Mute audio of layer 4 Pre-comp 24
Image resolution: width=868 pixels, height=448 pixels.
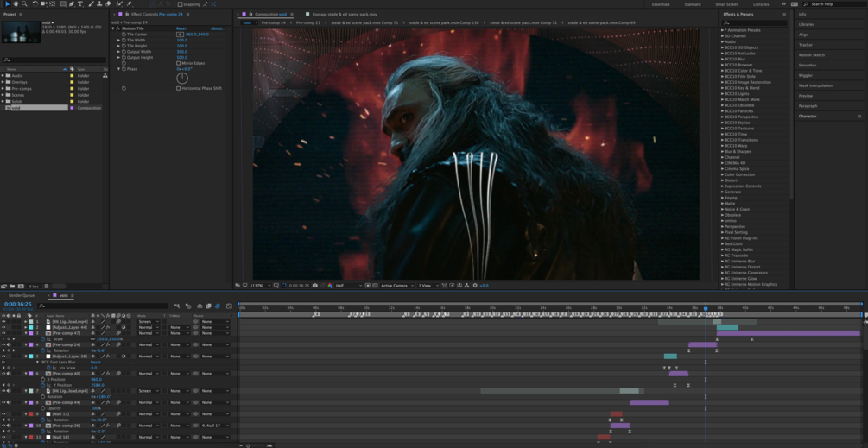[x=9, y=344]
